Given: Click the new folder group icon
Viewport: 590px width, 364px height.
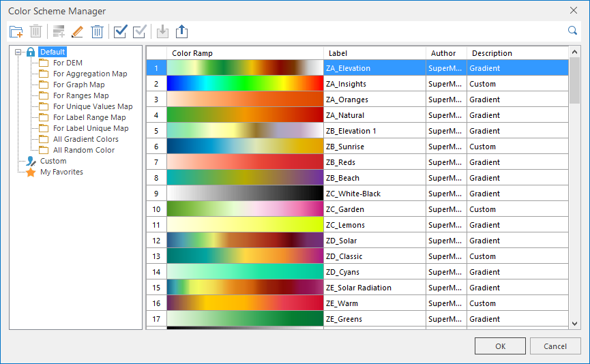Looking at the screenshot, I should pos(16,31).
